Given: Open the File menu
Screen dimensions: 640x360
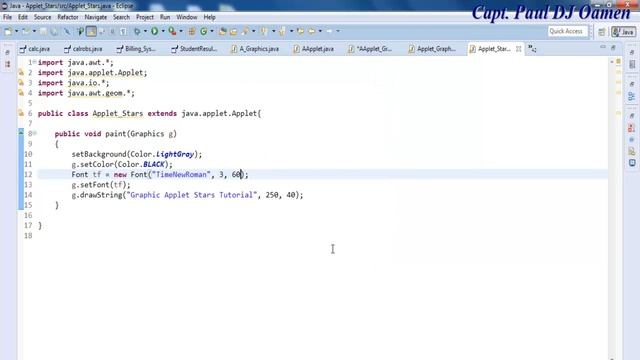Looking at the screenshot, I should pyautogui.click(x=7, y=17).
